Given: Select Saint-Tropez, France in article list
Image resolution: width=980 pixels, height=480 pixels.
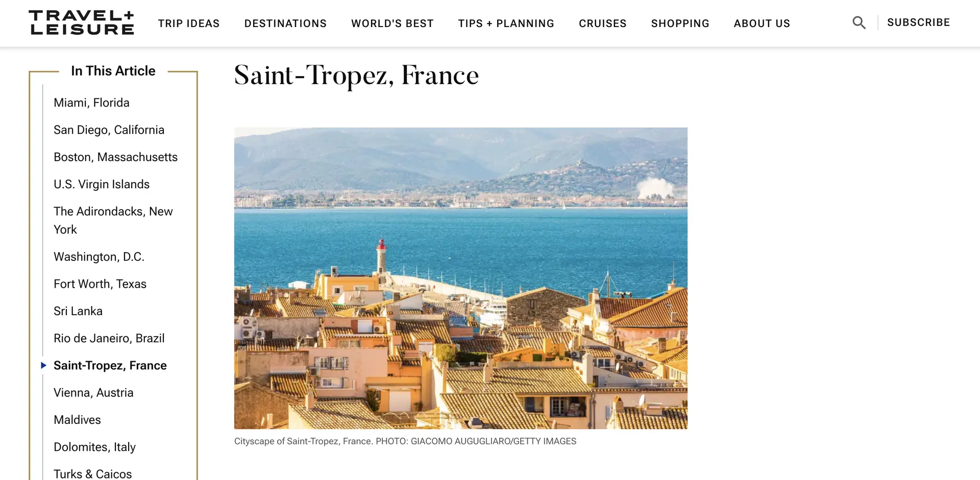Looking at the screenshot, I should (x=110, y=365).
